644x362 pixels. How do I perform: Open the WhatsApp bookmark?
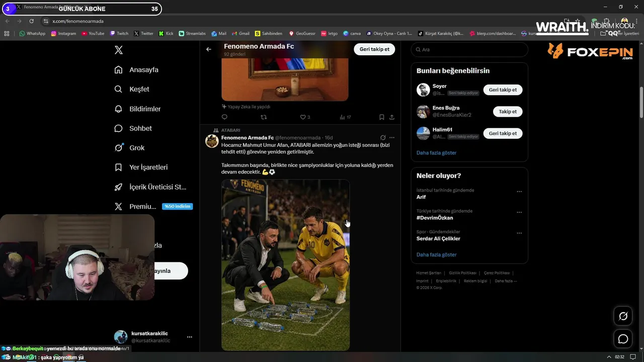click(32, 34)
